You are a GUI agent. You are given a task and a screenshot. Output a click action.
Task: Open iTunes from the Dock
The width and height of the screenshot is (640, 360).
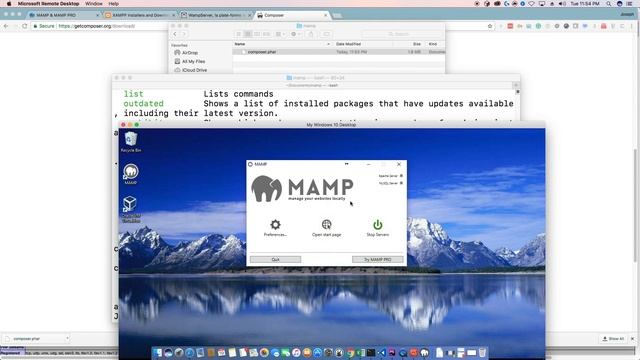point(296,353)
